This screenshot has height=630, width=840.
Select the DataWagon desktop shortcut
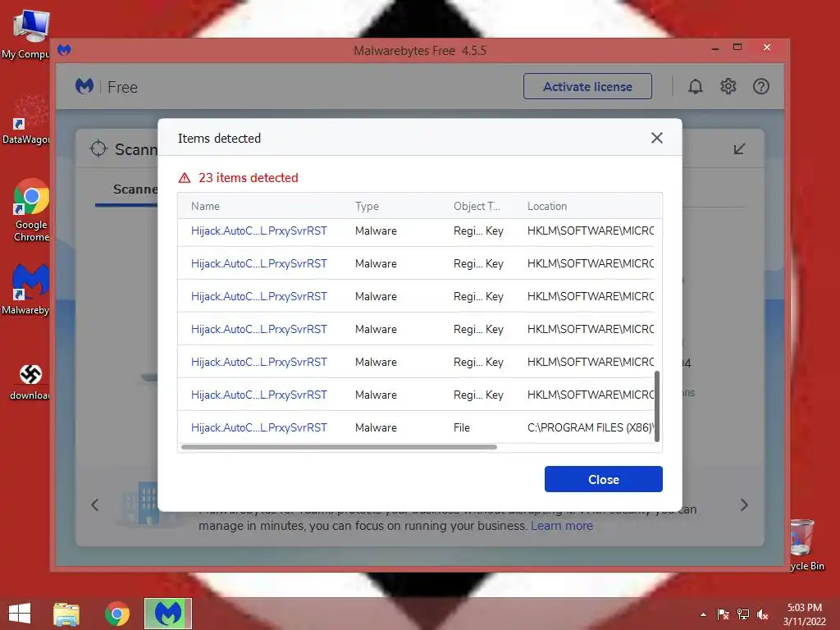point(25,120)
